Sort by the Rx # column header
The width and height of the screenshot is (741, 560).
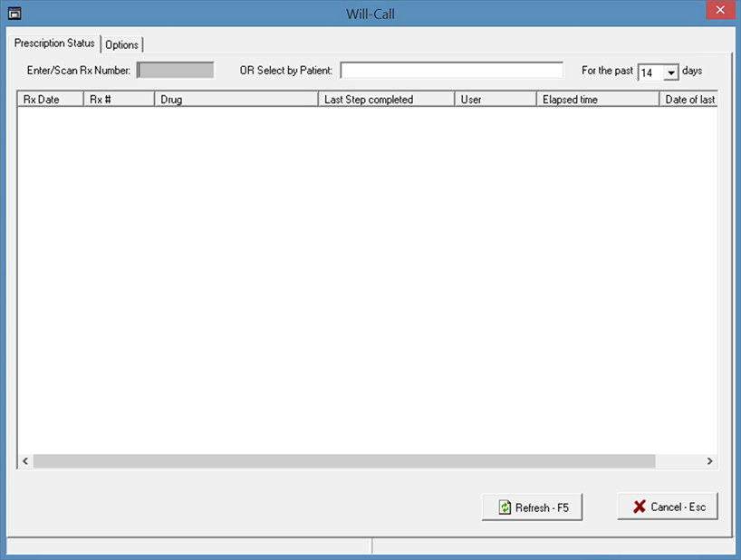tap(119, 100)
